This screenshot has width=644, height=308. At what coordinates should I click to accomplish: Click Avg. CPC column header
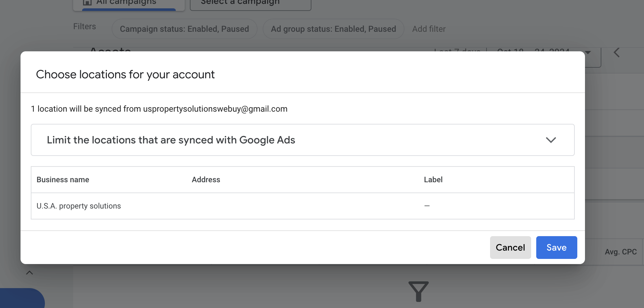click(621, 252)
